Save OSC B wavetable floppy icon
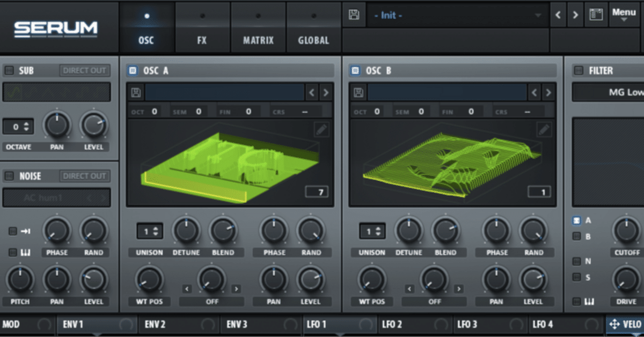644x337 pixels. click(358, 93)
